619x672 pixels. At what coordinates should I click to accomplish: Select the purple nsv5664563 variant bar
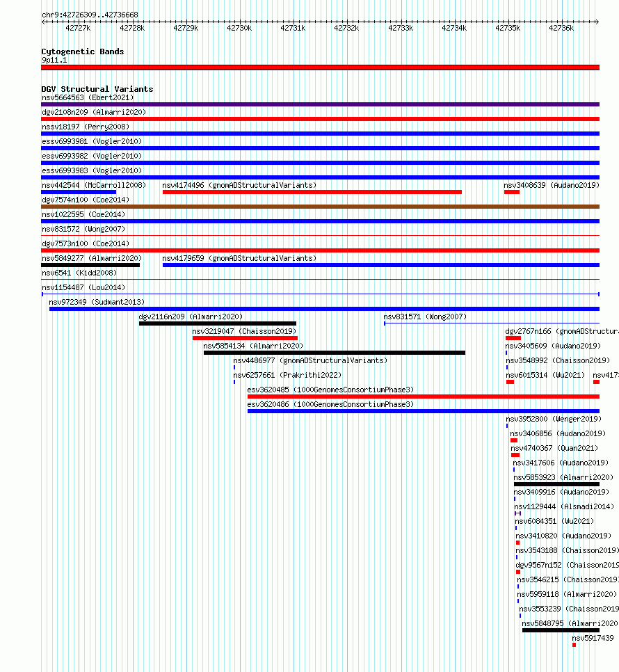point(320,104)
